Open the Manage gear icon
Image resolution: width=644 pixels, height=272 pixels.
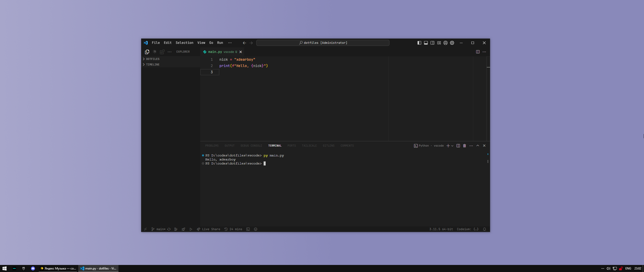pyautogui.click(x=452, y=43)
